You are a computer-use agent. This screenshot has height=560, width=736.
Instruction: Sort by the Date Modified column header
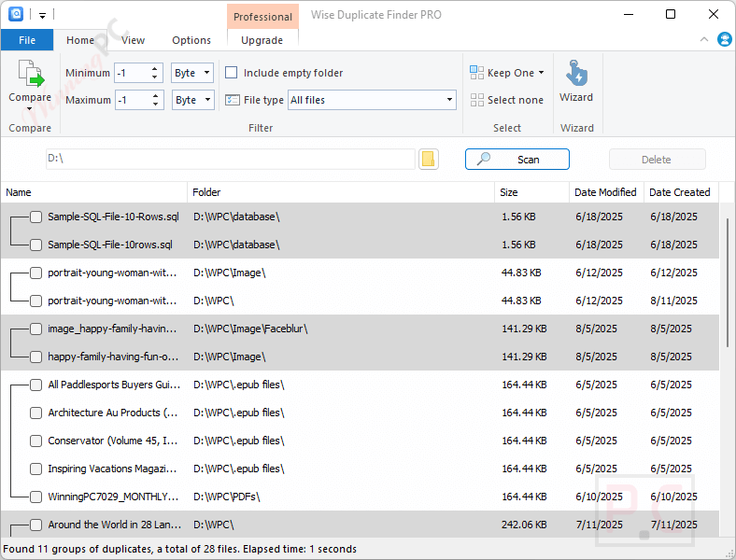[606, 192]
